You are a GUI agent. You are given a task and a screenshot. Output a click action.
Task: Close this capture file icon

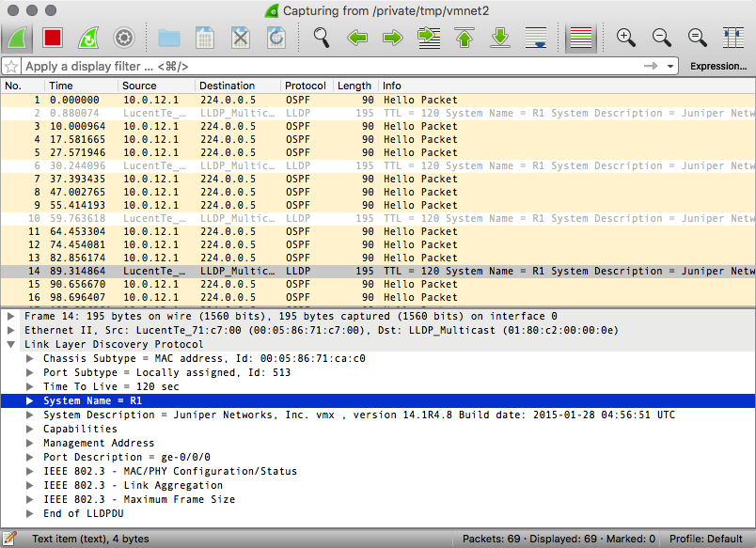[x=241, y=38]
